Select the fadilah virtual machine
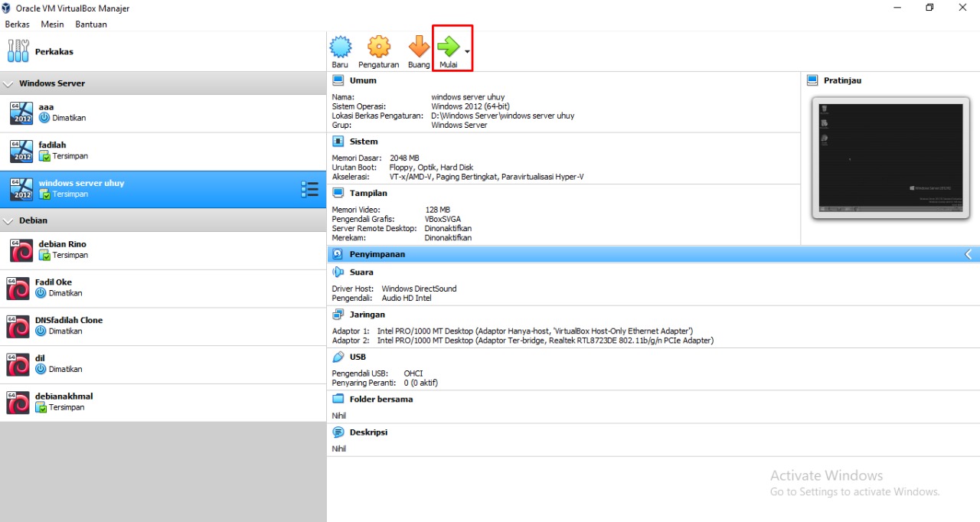The height and width of the screenshot is (522, 980). [163, 152]
